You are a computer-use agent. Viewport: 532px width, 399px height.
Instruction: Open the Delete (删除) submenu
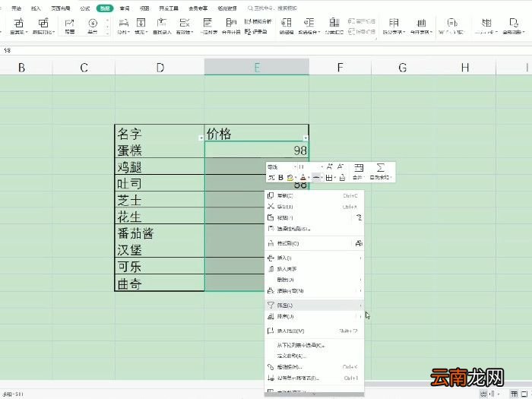tap(314, 280)
